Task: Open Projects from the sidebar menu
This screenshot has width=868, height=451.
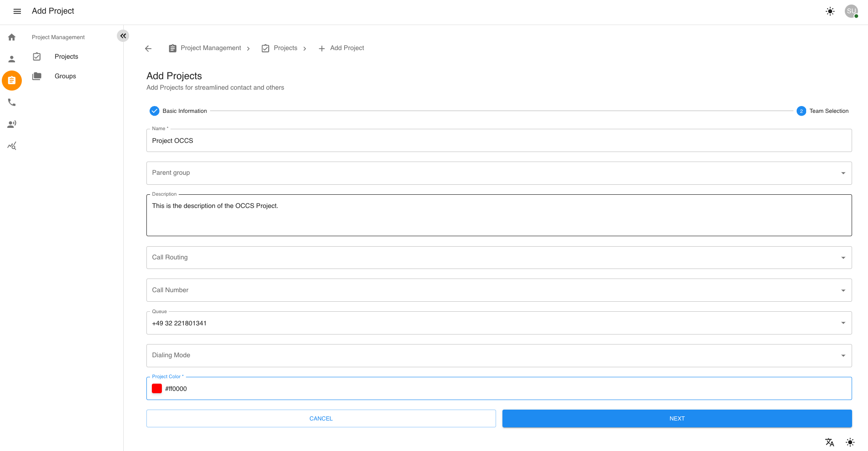Action: tap(66, 56)
